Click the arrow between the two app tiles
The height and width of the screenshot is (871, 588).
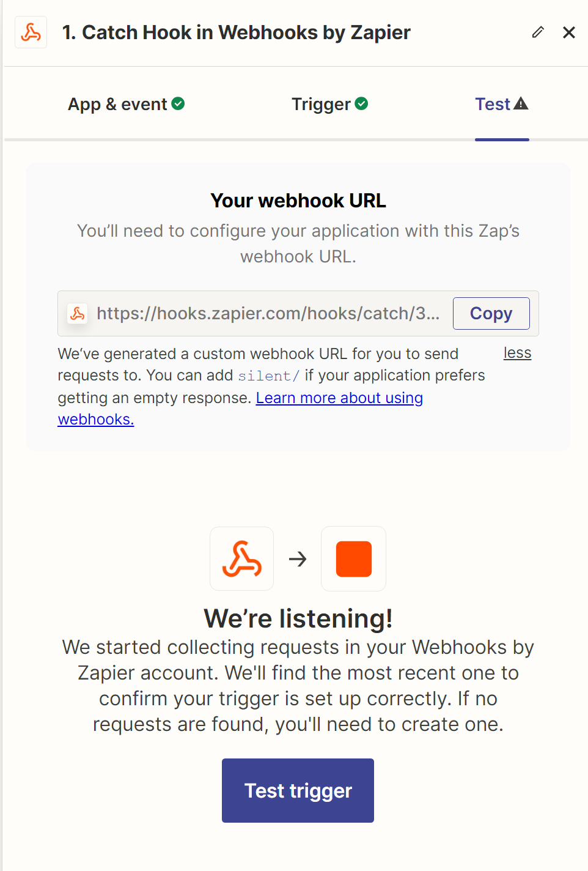[298, 558]
